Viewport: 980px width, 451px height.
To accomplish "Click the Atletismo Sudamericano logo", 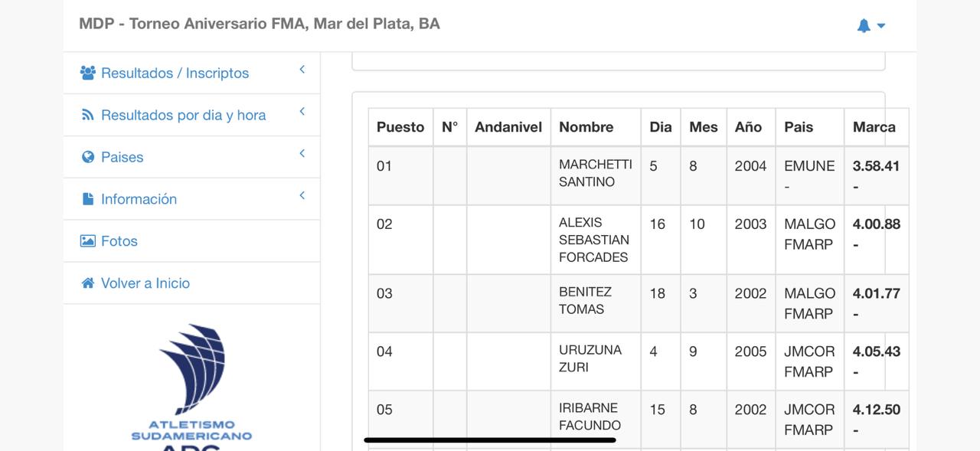I will click(x=191, y=383).
